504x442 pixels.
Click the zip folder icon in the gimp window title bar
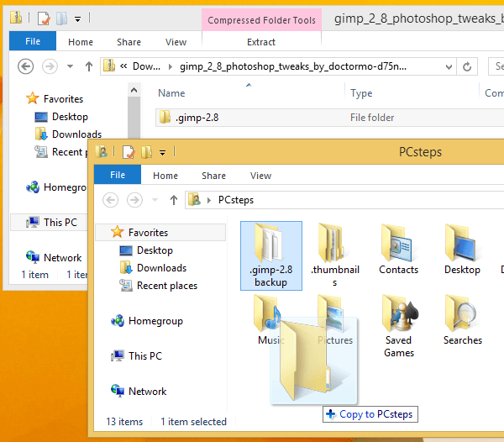click(x=16, y=18)
